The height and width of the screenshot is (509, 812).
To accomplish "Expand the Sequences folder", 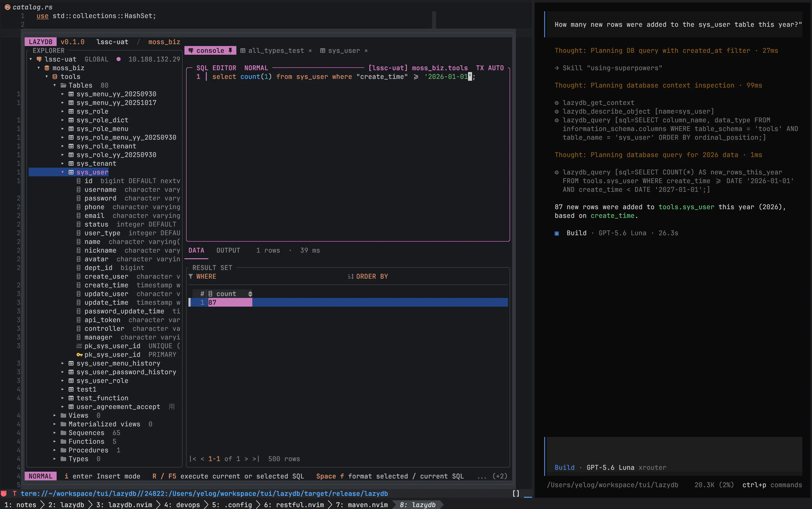I will click(x=55, y=433).
